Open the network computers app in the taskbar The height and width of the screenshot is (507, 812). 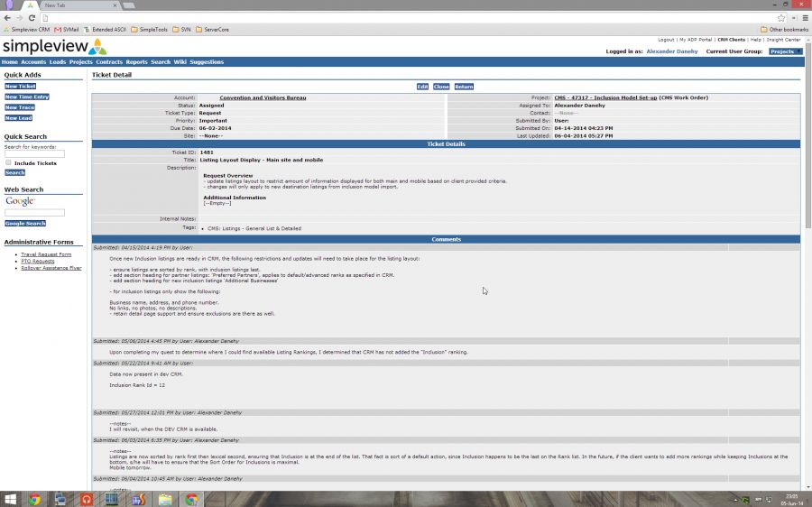click(x=60, y=499)
